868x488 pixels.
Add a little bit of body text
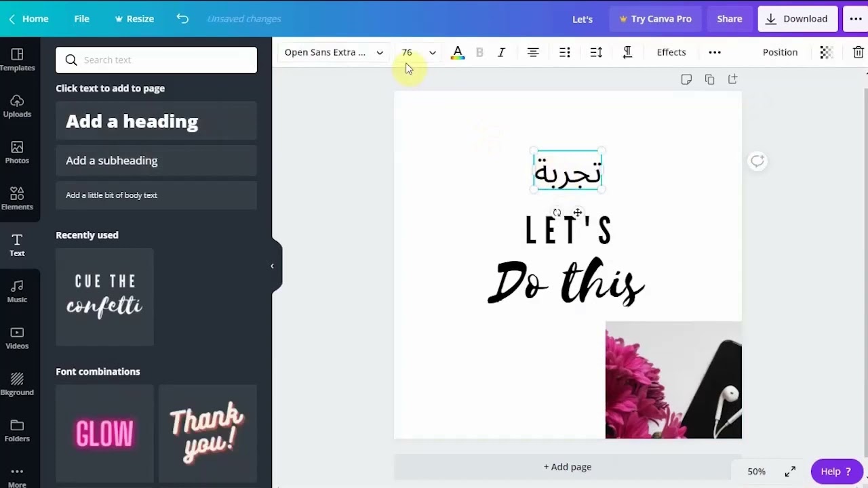(156, 195)
